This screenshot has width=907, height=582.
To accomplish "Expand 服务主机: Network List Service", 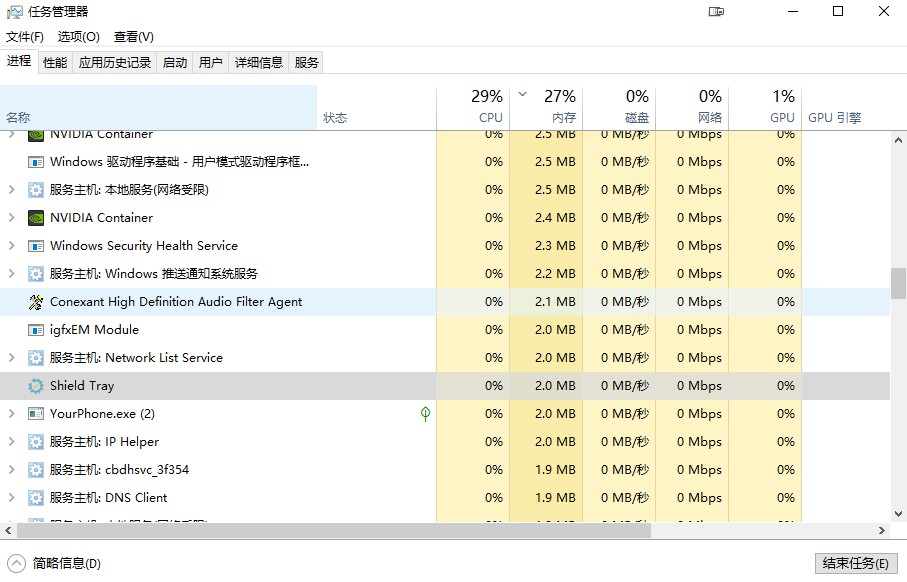I will coord(10,357).
